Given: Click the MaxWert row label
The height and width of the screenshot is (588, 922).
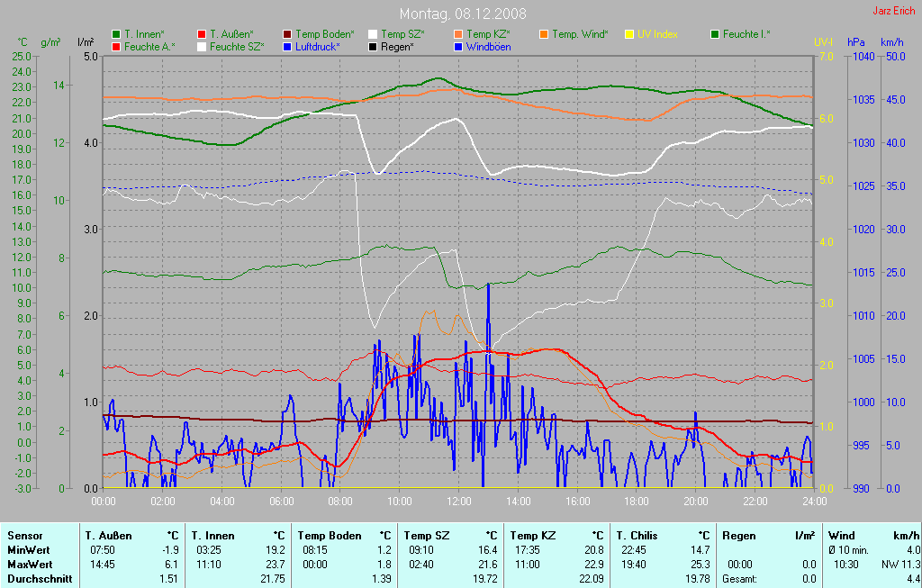Looking at the screenshot, I should tap(30, 565).
